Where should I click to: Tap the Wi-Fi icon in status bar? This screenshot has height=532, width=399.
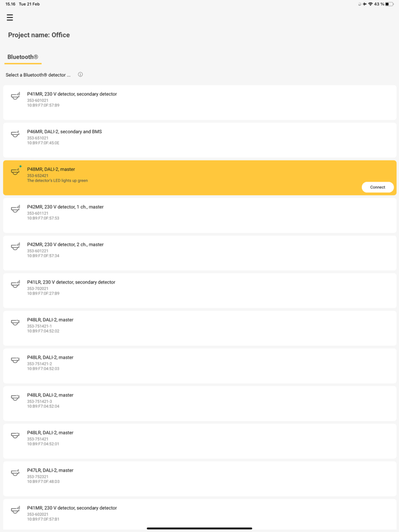(370, 4)
